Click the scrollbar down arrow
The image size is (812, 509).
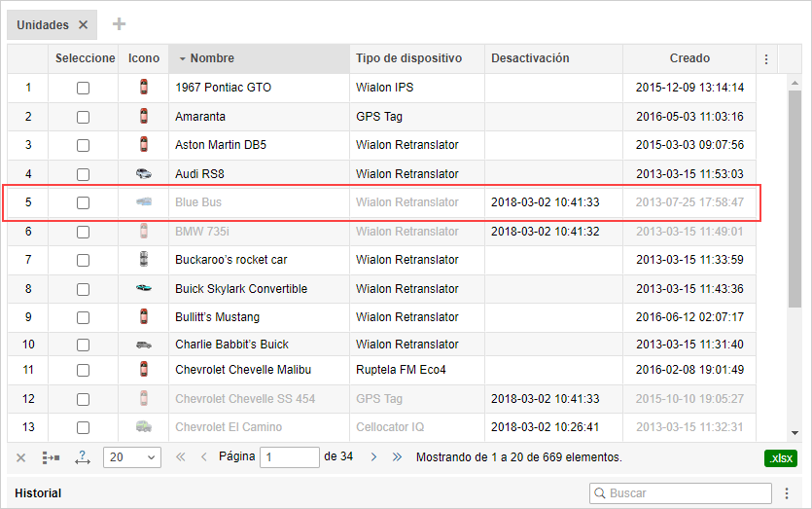pyautogui.click(x=794, y=433)
